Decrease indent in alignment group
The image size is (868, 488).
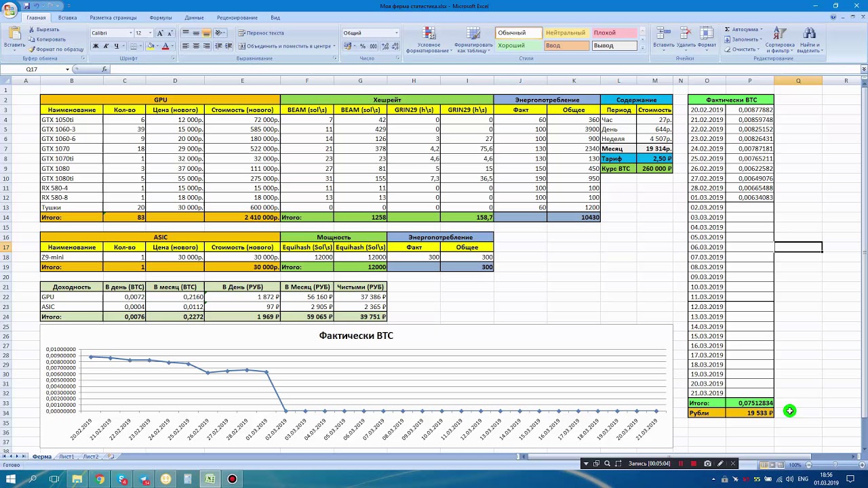click(x=218, y=46)
